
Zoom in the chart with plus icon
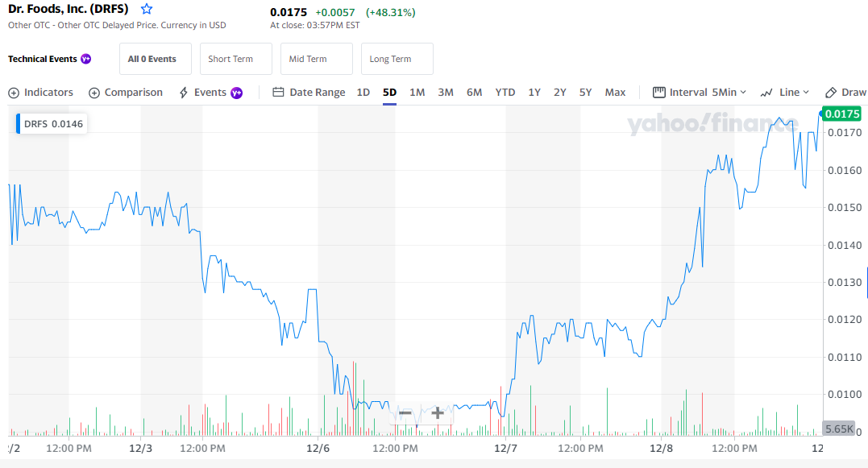pyautogui.click(x=438, y=412)
